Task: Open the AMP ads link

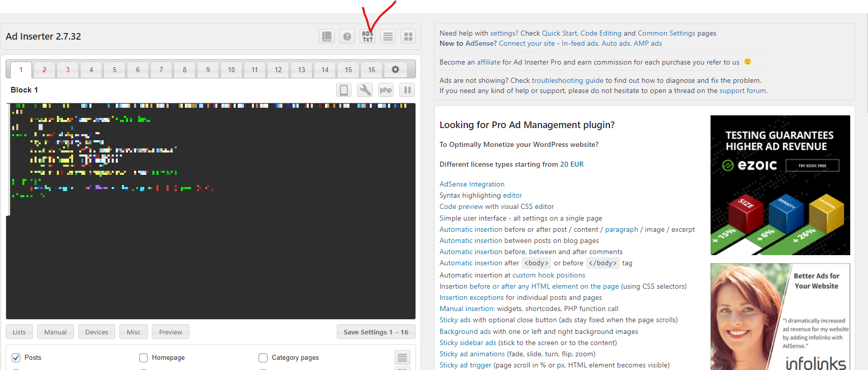Action: pyautogui.click(x=648, y=43)
